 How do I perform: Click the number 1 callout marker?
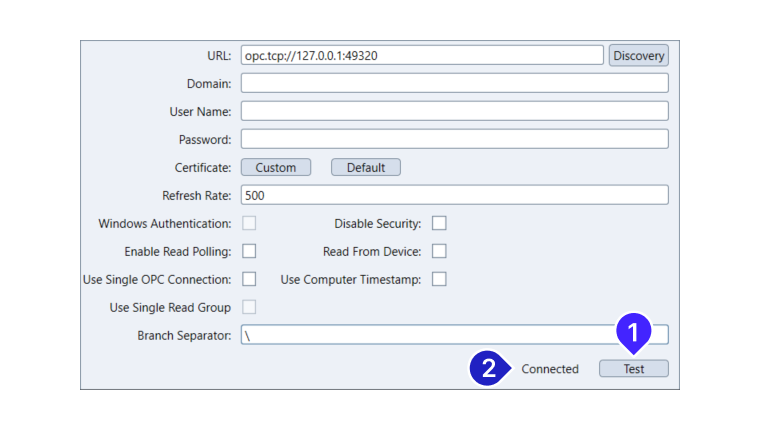click(x=633, y=330)
